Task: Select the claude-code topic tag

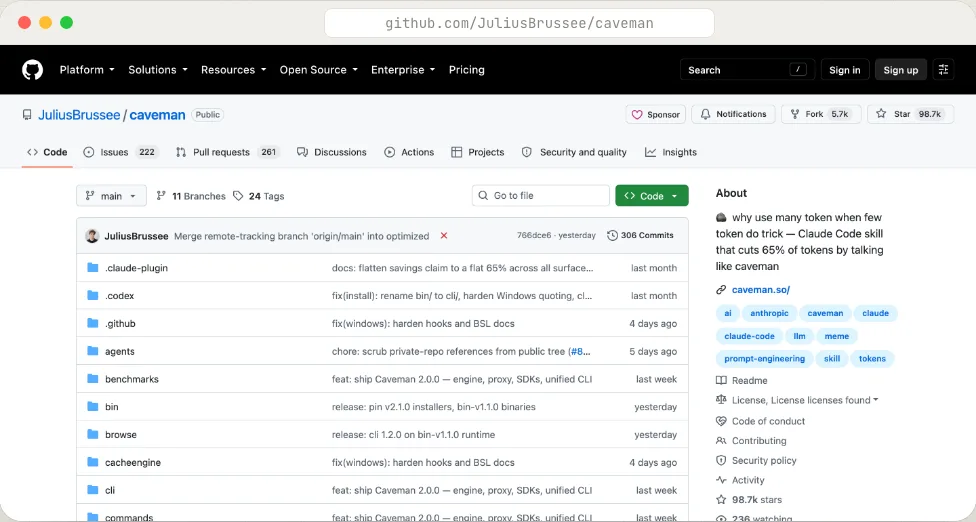Action: 749,336
